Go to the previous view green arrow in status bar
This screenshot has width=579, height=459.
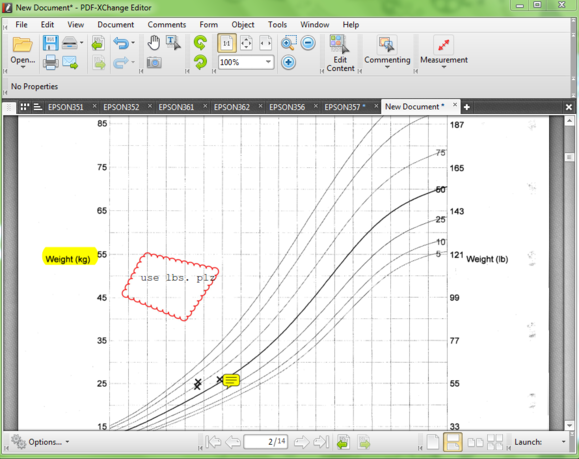tap(344, 442)
